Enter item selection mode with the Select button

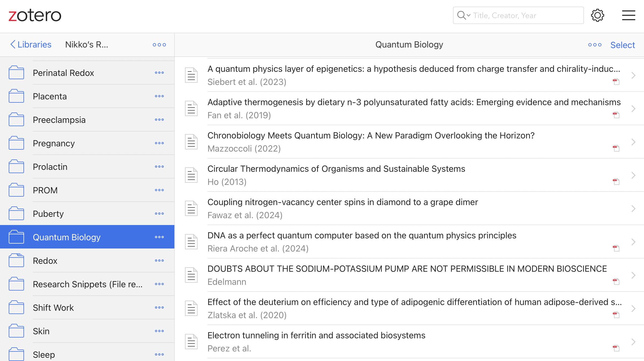point(622,45)
